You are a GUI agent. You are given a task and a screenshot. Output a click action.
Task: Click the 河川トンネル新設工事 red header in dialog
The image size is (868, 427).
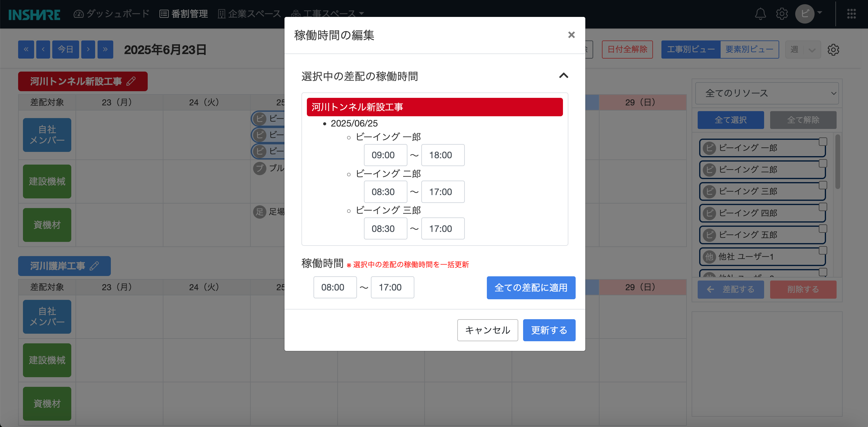click(x=435, y=107)
